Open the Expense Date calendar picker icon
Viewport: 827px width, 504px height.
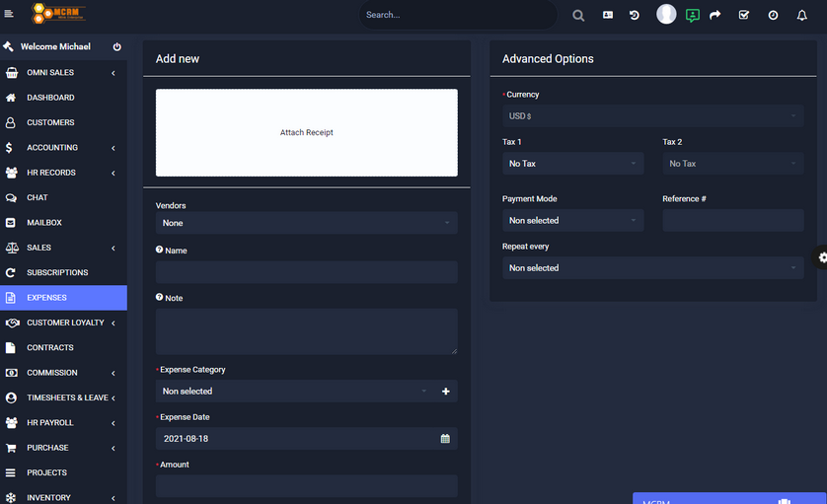pyautogui.click(x=445, y=439)
